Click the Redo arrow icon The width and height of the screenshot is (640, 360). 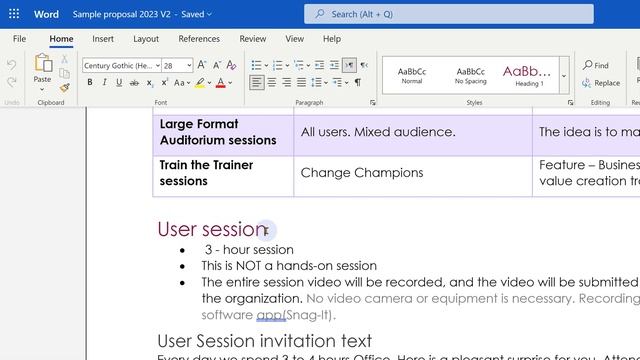(11, 82)
